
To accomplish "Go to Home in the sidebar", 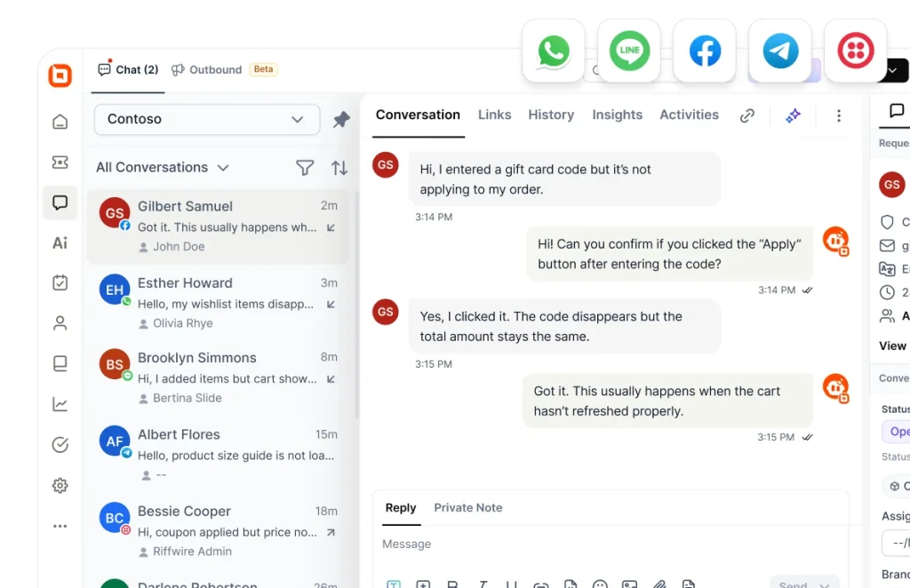I will click(x=60, y=122).
